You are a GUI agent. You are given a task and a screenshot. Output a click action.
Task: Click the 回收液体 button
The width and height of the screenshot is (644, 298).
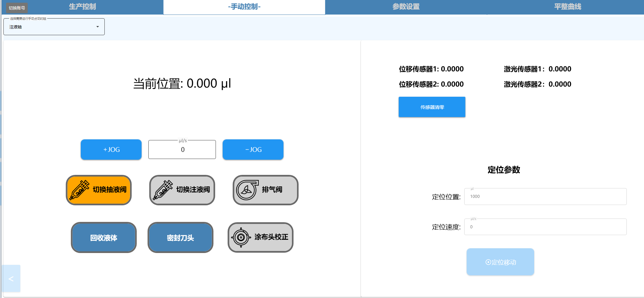(x=104, y=237)
